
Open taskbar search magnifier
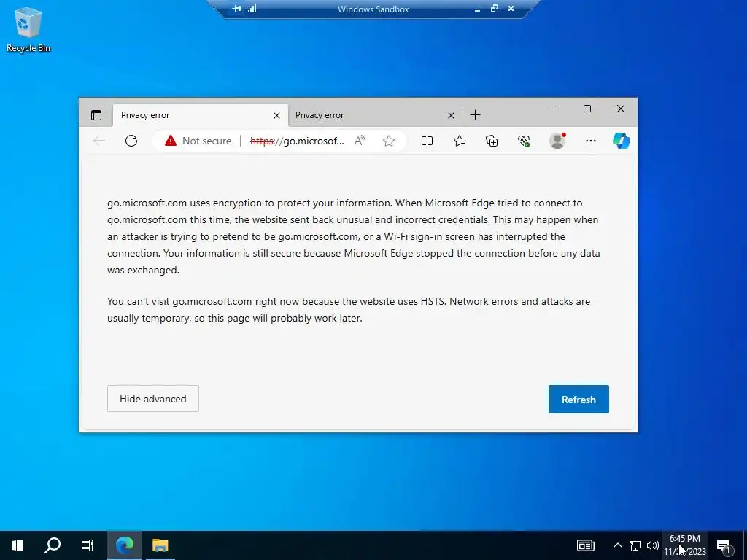(53, 545)
